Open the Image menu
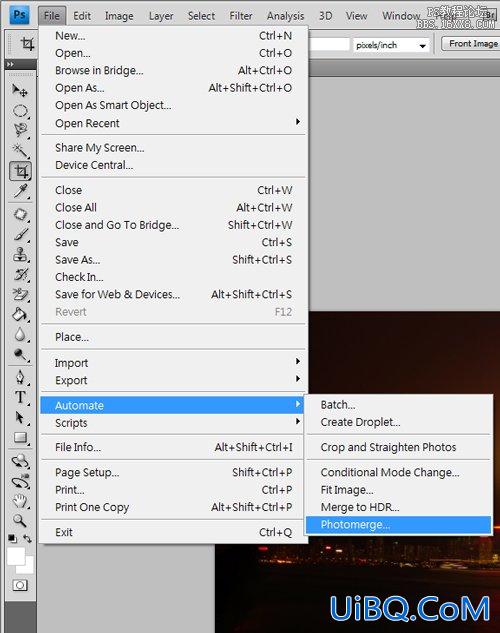Viewport: 500px width, 633px height. click(119, 16)
